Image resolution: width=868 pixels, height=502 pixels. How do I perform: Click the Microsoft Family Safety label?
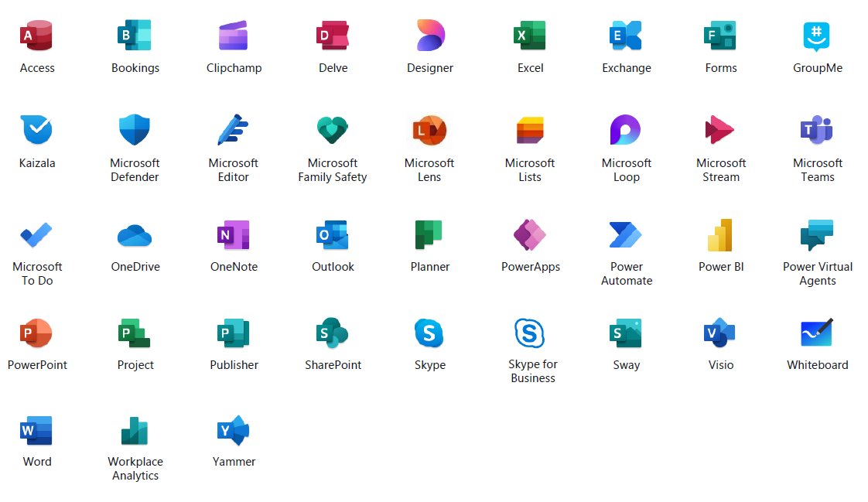[x=333, y=170]
